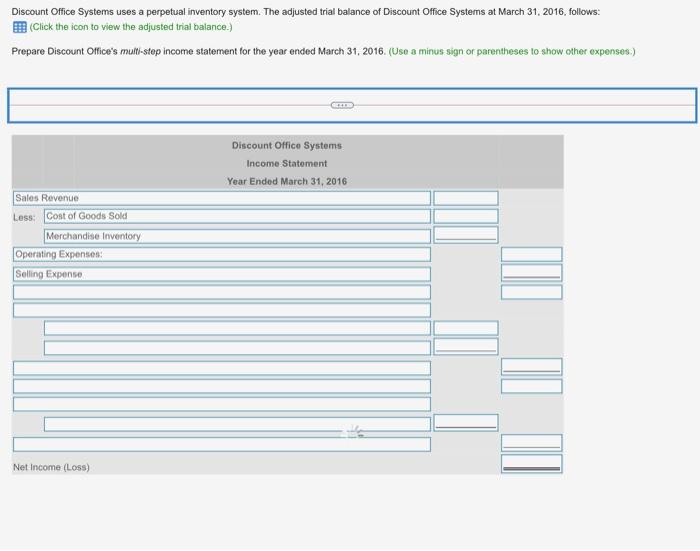Click the Sales Revenue amount box
The image size is (700, 551).
coord(466,198)
